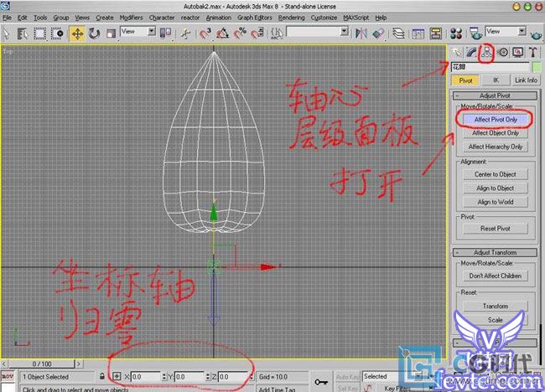Click the Reset Pivot button
The image size is (545, 392).
pyautogui.click(x=495, y=229)
